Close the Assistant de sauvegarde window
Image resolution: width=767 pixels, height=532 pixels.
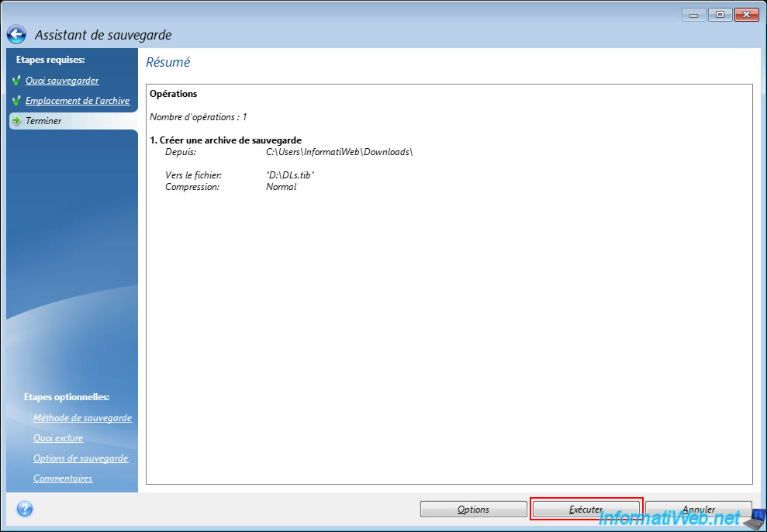click(x=746, y=15)
